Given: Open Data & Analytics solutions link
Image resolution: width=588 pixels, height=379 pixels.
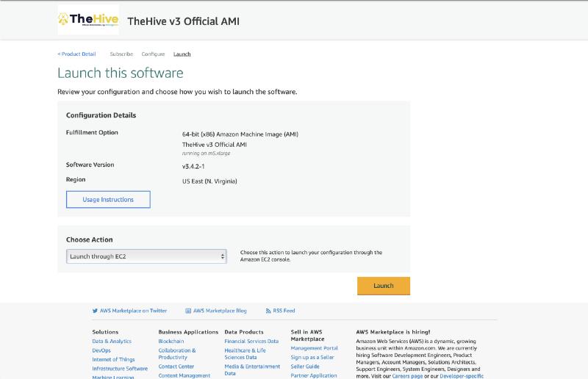Looking at the screenshot, I should (x=112, y=342).
